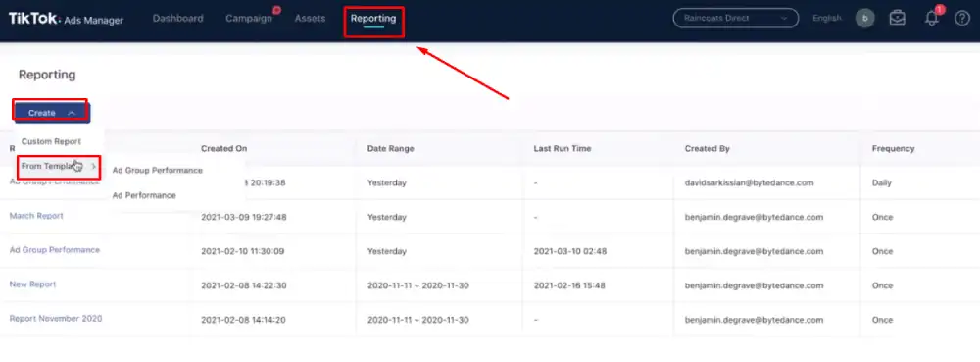Open the 2021-02-10 Ad Group Performance report link

(54, 250)
